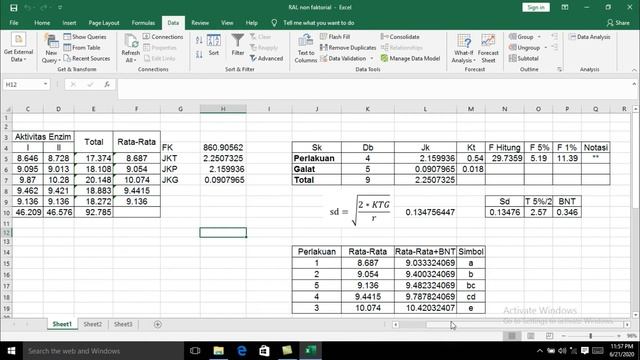Screen dimensions: 640x360
Task: Expand the formula bar chevron
Action: 634,84
